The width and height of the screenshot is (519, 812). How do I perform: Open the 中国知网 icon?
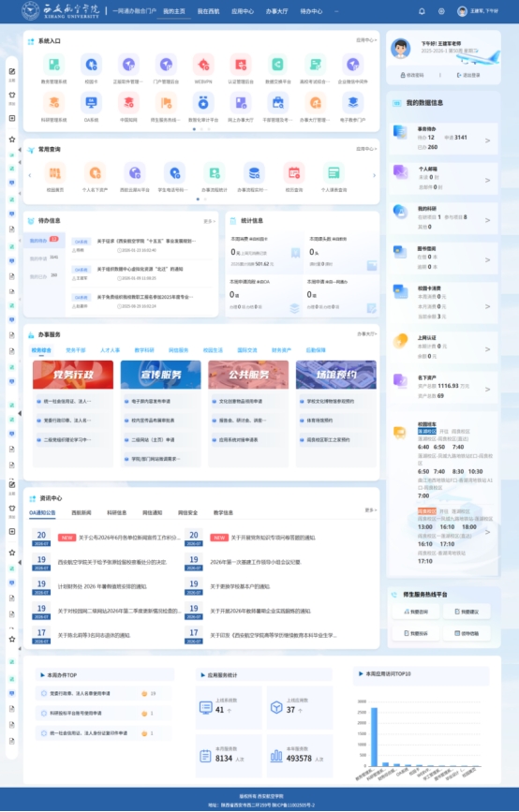click(128, 102)
